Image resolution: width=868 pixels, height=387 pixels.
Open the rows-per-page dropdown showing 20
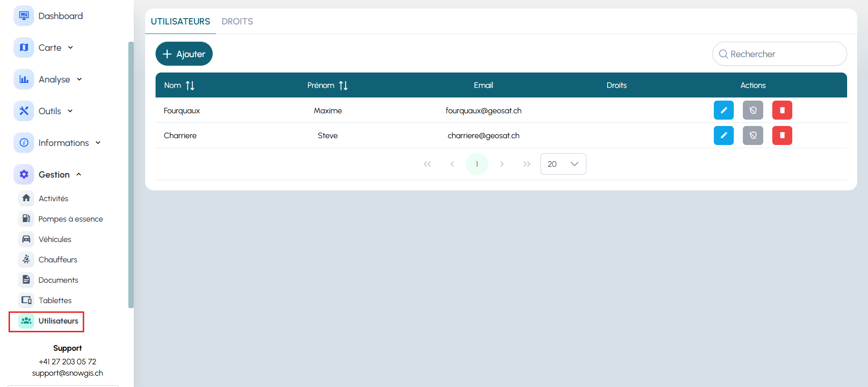[563, 164]
